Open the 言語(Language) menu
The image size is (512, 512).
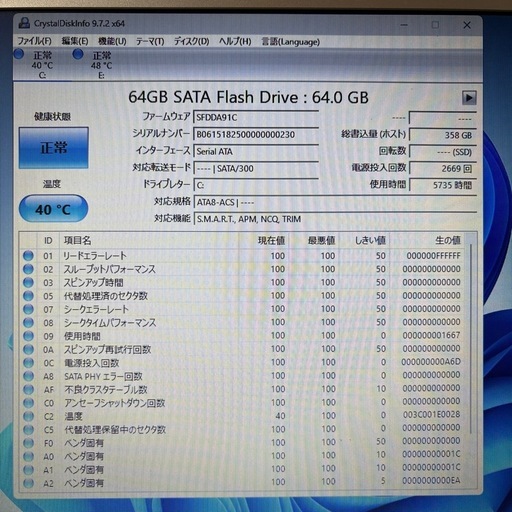[290, 42]
